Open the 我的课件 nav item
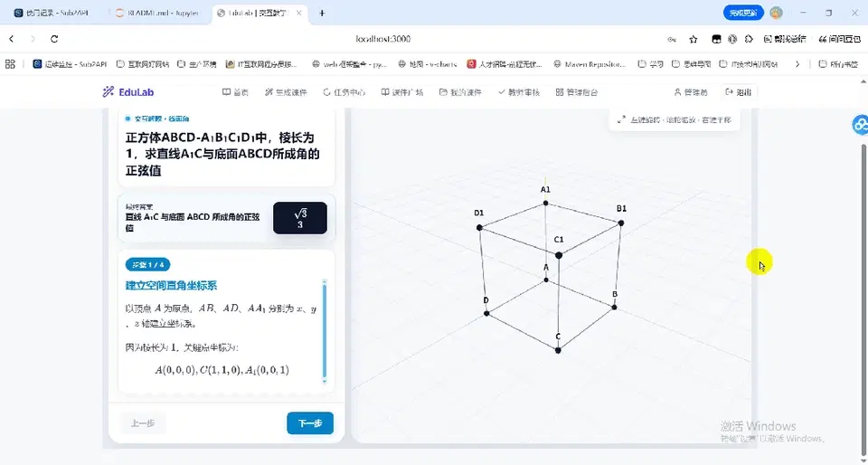This screenshot has width=868, height=465. tap(460, 92)
